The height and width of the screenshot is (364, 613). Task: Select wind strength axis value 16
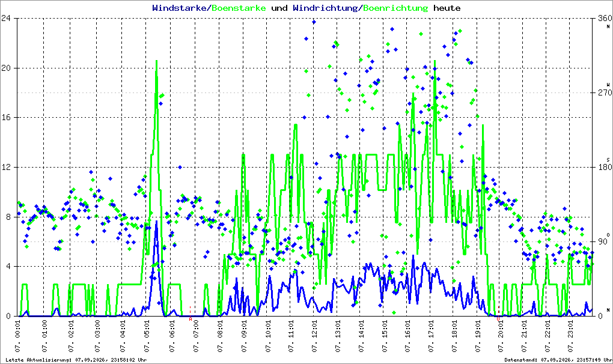pos(5,117)
